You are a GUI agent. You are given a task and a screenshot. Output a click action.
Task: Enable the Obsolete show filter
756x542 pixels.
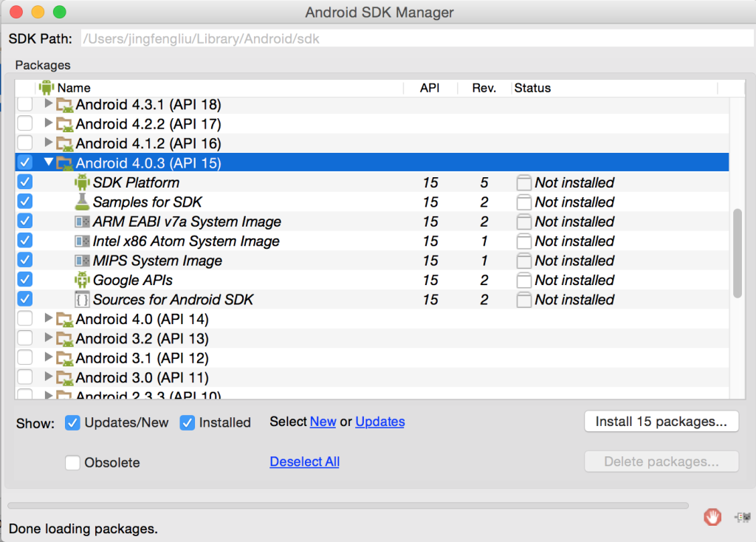pos(72,463)
